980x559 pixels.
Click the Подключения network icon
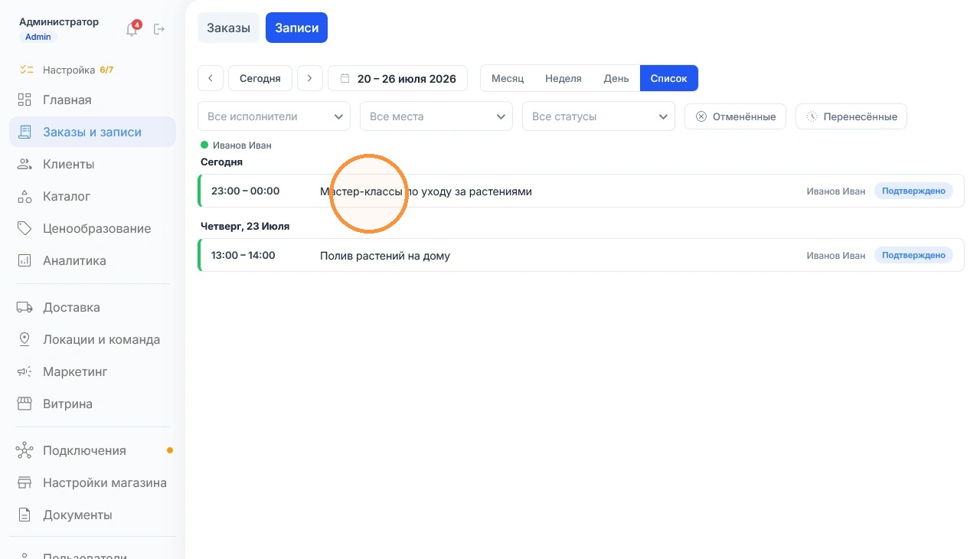pyautogui.click(x=24, y=450)
